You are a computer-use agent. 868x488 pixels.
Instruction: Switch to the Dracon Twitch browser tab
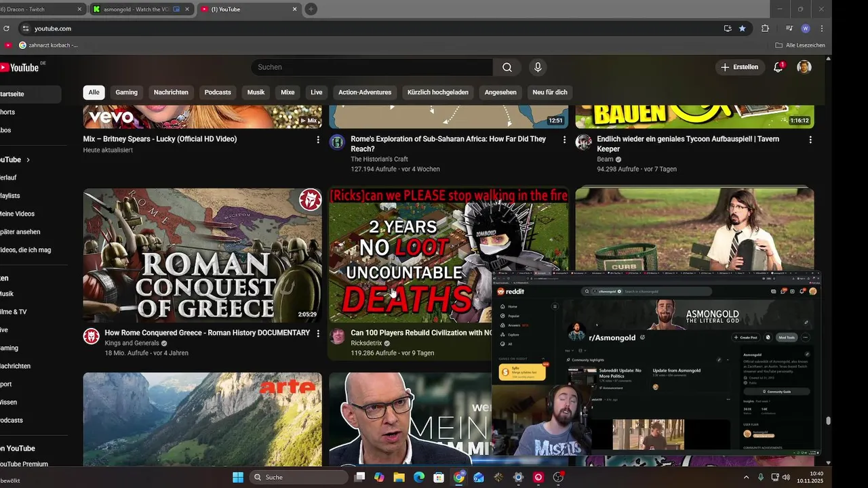[x=41, y=9]
